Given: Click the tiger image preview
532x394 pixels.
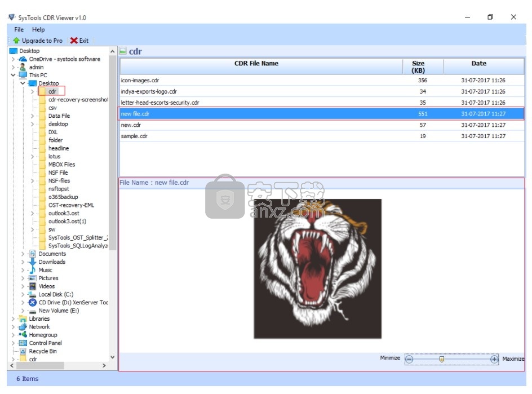Looking at the screenshot, I should coord(318,268).
